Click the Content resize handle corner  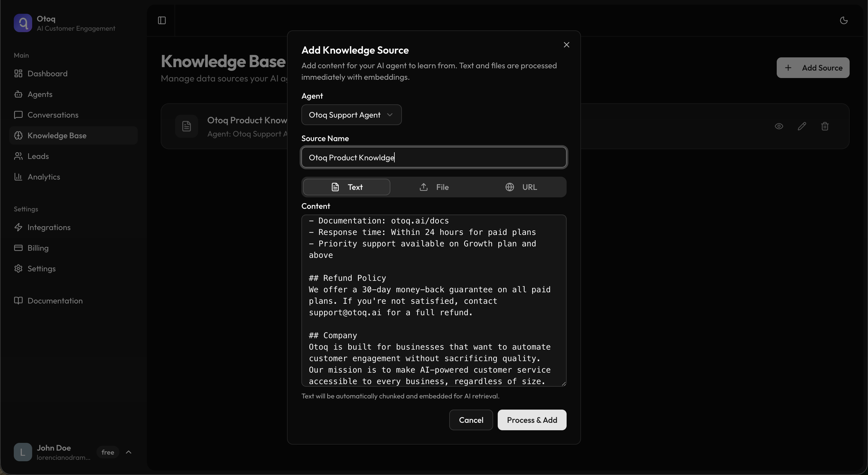[564, 384]
